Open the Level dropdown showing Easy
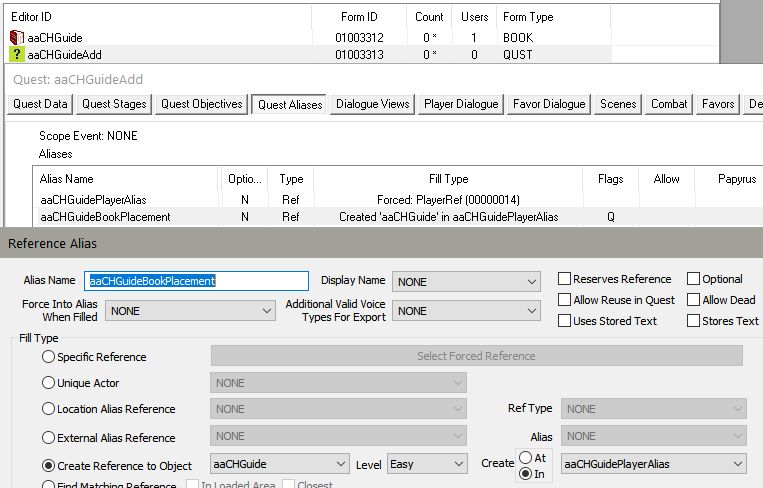This screenshot has width=763, height=488. (x=426, y=464)
